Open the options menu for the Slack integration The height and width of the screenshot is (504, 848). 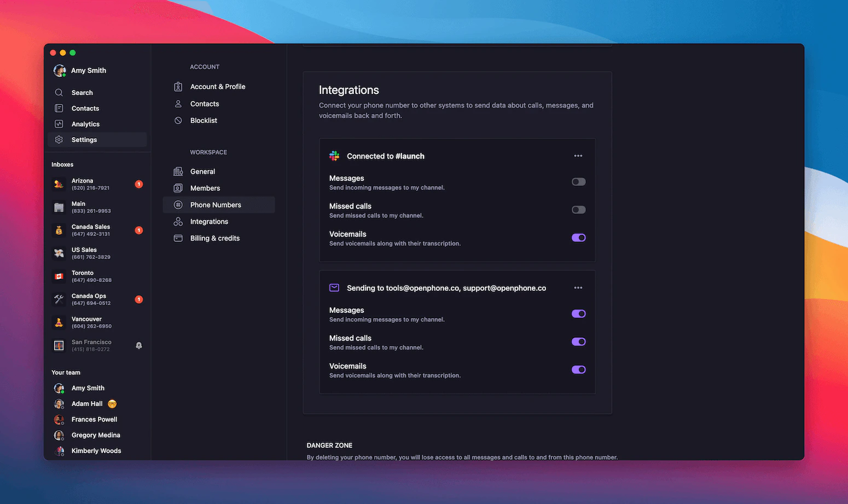pos(578,156)
